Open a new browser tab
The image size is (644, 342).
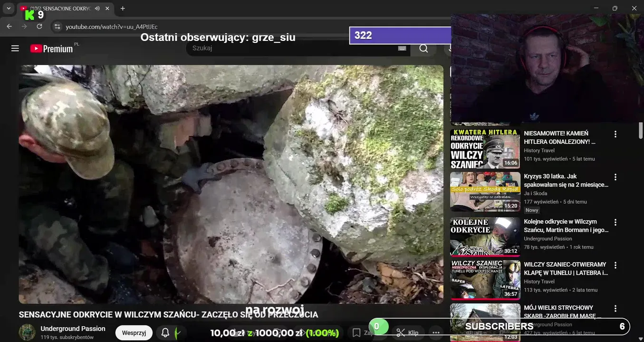pyautogui.click(x=123, y=9)
